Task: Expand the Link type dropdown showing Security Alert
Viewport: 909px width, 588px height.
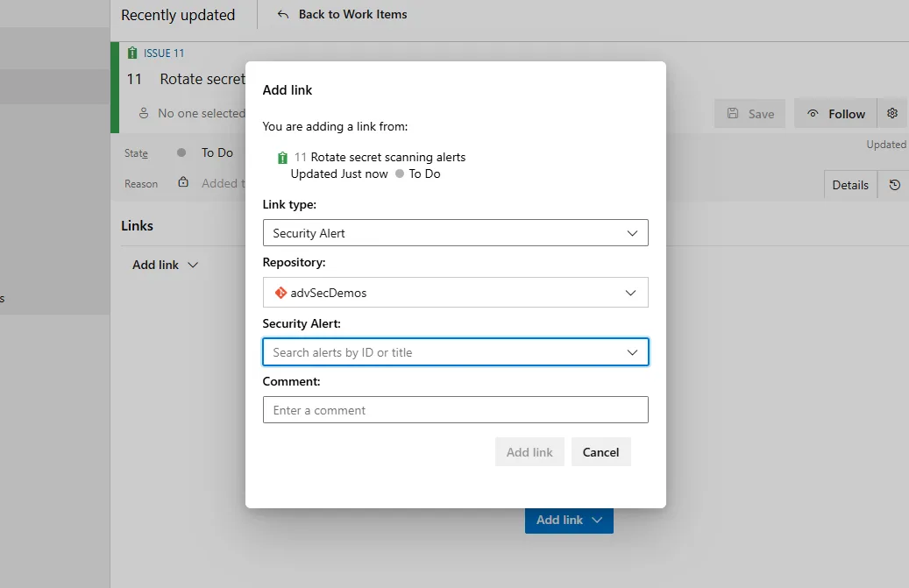Action: 455,233
